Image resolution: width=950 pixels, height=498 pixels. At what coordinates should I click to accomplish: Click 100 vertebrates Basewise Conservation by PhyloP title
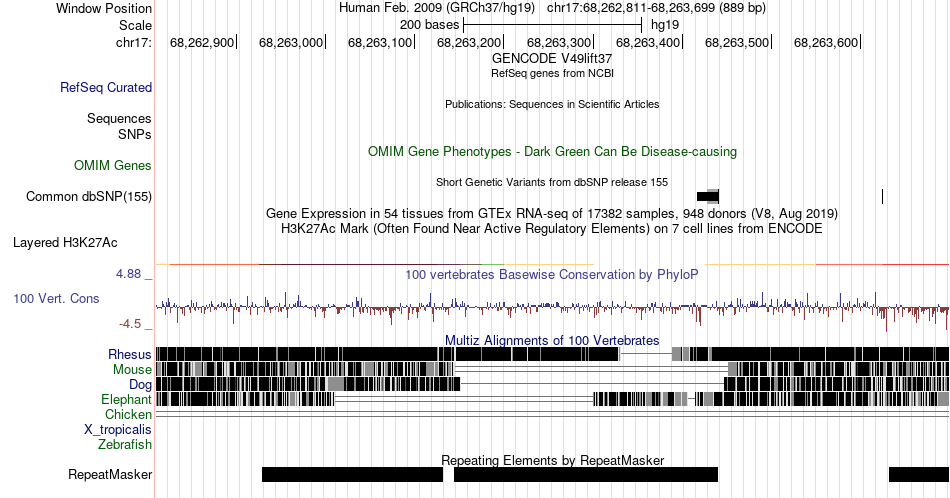click(x=552, y=274)
